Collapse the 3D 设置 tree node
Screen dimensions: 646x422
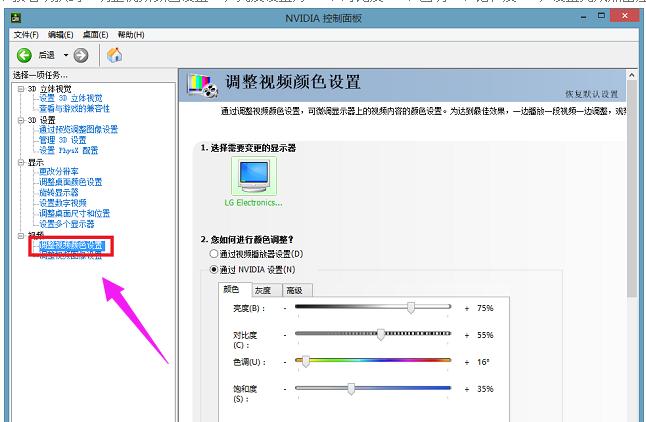coord(21,120)
